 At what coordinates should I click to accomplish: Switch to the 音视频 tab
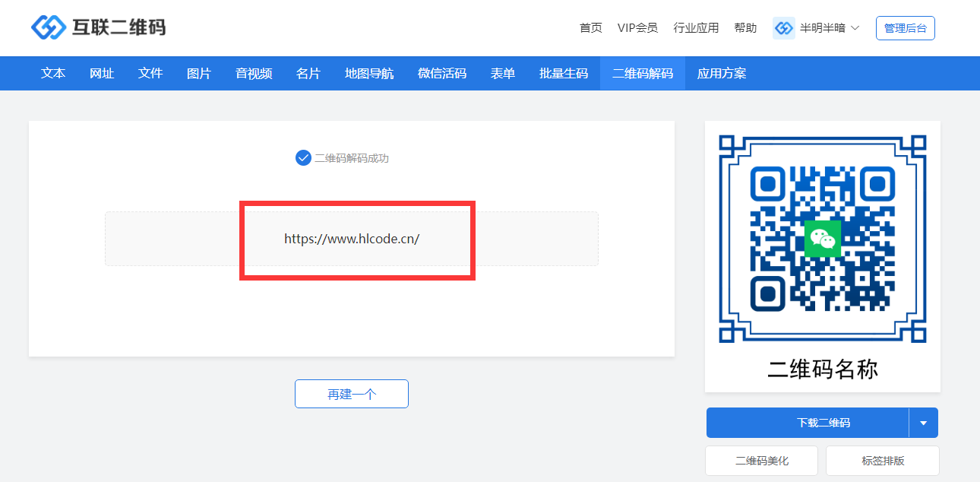pos(254,73)
